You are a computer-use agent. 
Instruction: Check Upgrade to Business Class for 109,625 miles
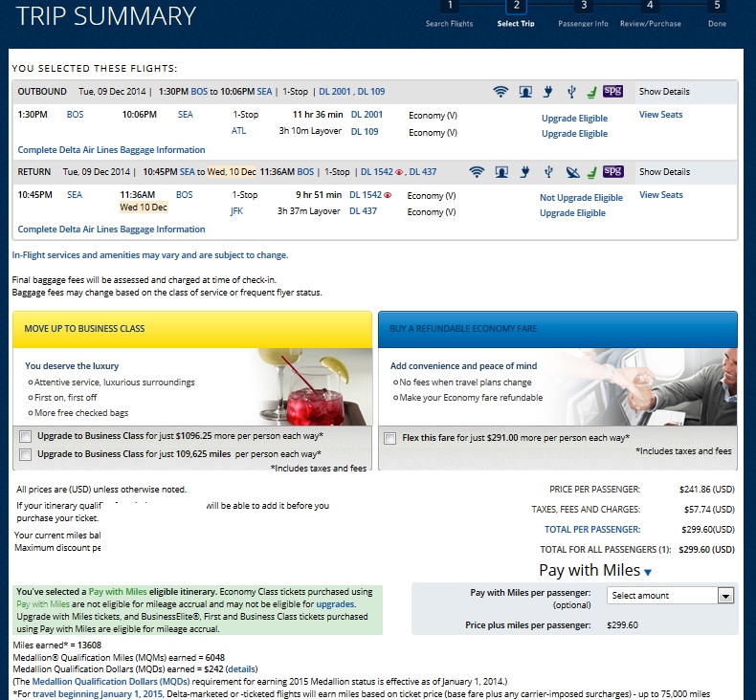click(x=25, y=454)
